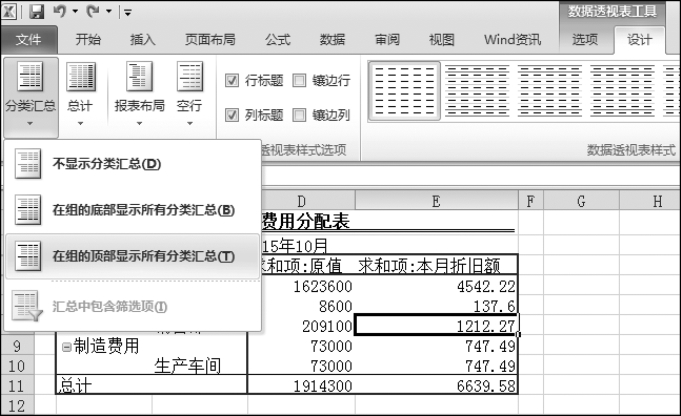681x416 pixels.
Task: Switch to the 插入 tab
Action: tap(142, 40)
